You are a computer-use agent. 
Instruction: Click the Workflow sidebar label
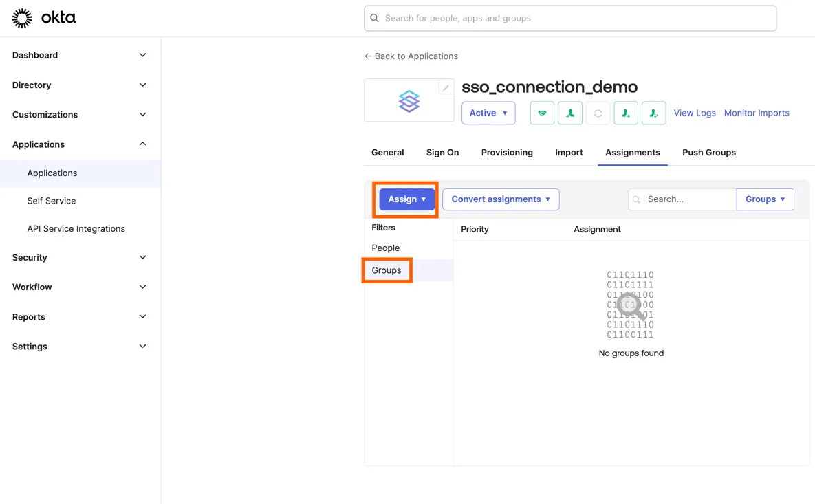coord(32,287)
